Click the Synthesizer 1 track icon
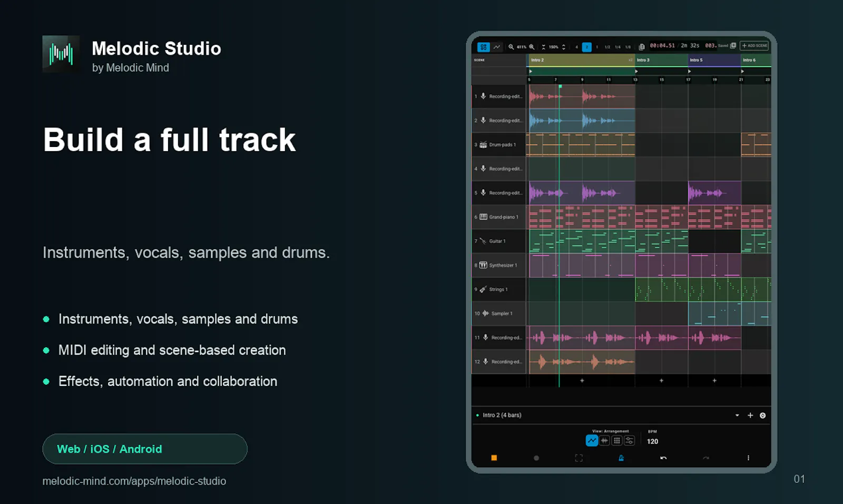Viewport: 843px width, 504px height. coord(483,265)
